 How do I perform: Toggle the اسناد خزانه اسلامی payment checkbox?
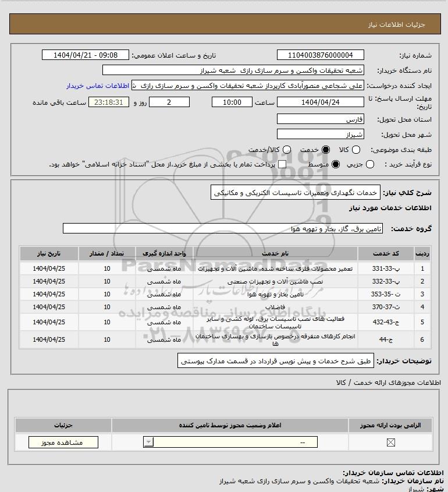(282, 164)
